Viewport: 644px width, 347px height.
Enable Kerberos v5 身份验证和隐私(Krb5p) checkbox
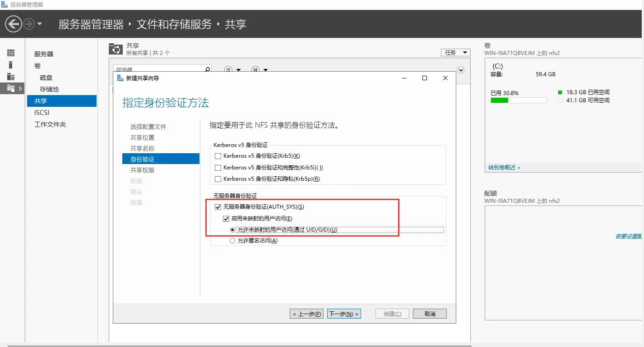point(218,179)
